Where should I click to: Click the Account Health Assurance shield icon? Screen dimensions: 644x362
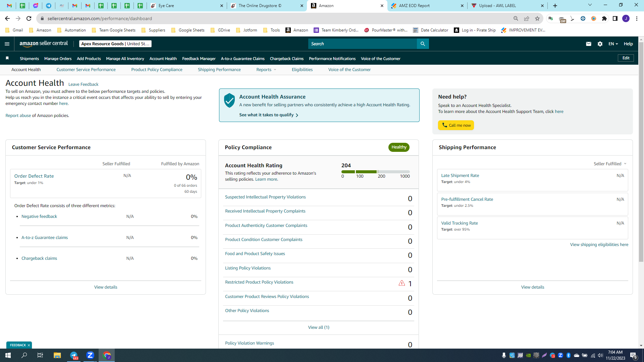click(229, 100)
